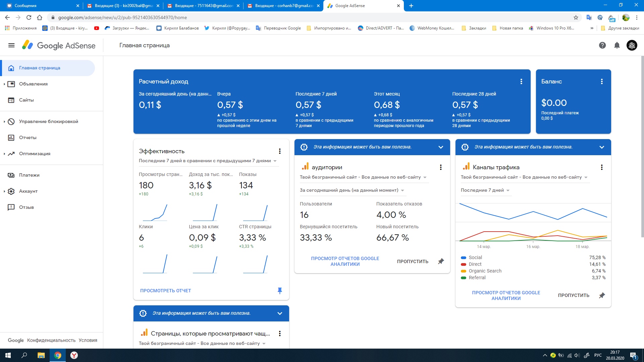Go to Главная страница in sidebar
The width and height of the screenshot is (644, 362).
[x=48, y=68]
